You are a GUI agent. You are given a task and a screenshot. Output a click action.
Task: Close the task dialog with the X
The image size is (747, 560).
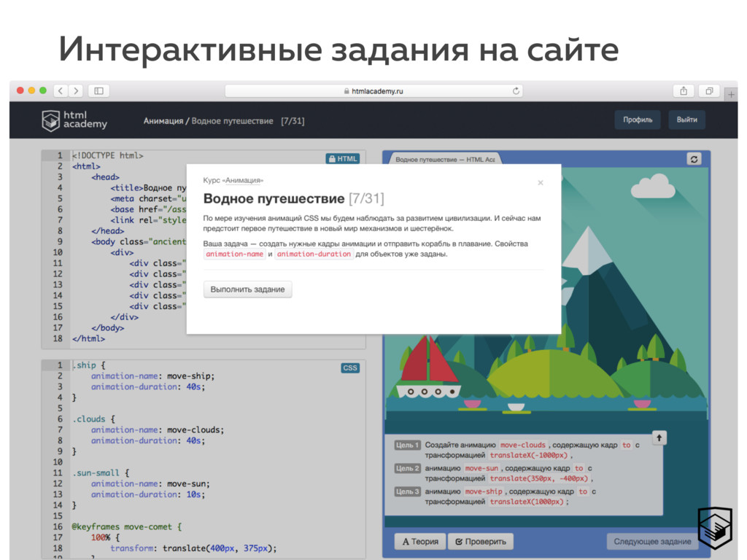point(541,182)
